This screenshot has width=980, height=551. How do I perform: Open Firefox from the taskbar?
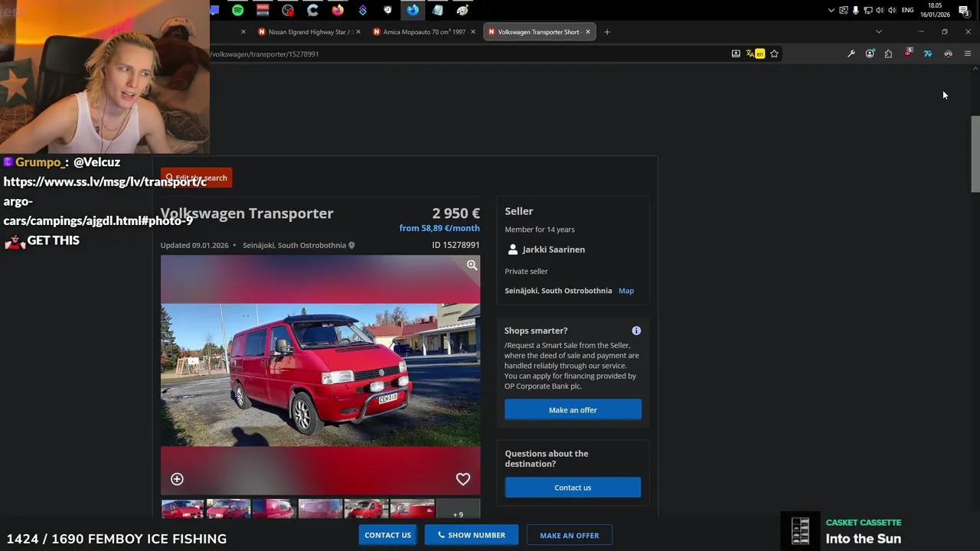[x=338, y=10]
